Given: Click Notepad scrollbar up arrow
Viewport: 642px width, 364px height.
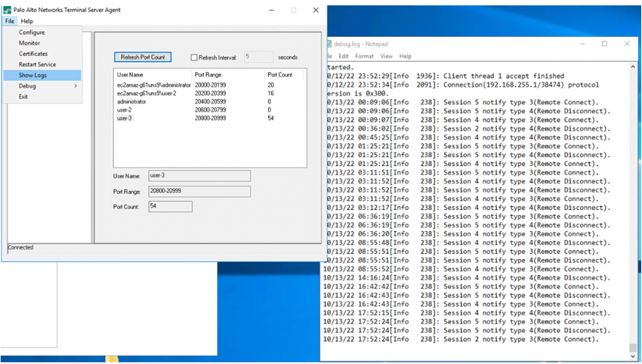Looking at the screenshot, I should (x=633, y=67).
